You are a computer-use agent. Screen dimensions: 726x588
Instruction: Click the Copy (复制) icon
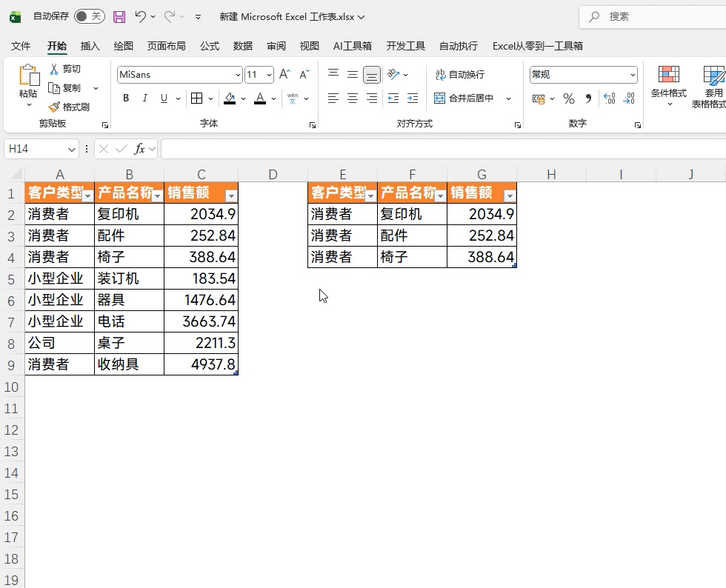pyautogui.click(x=54, y=88)
